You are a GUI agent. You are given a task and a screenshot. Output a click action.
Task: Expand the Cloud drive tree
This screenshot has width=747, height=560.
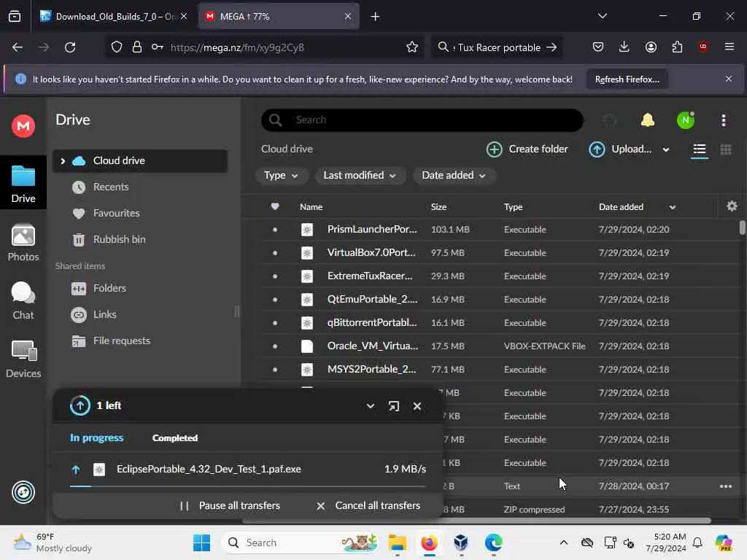point(63,161)
